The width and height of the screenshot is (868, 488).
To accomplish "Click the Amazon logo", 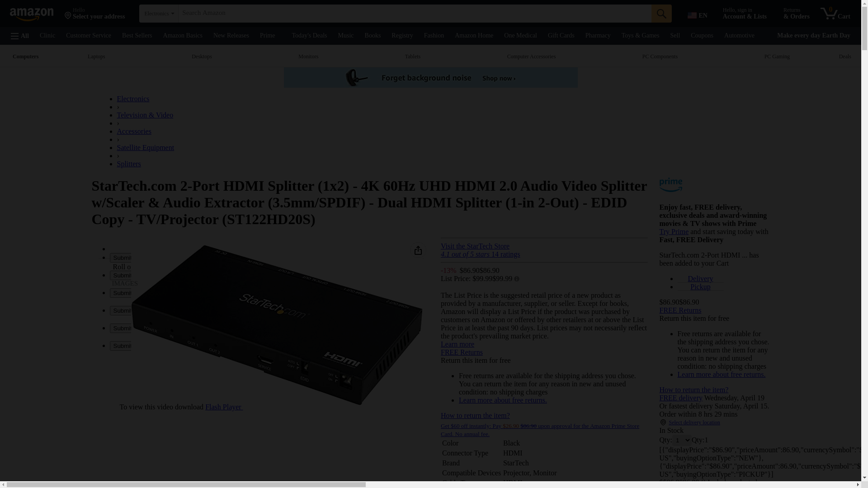I will [32, 14].
